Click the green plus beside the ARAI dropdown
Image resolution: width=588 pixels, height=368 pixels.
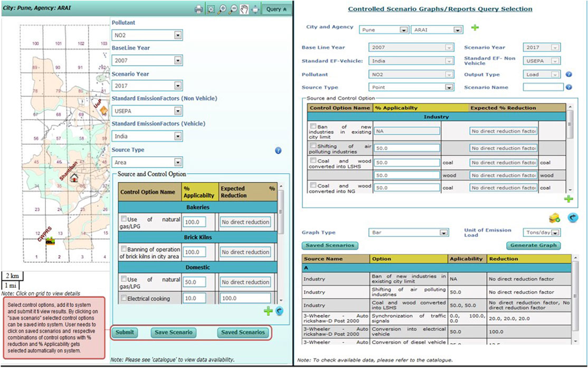point(475,27)
